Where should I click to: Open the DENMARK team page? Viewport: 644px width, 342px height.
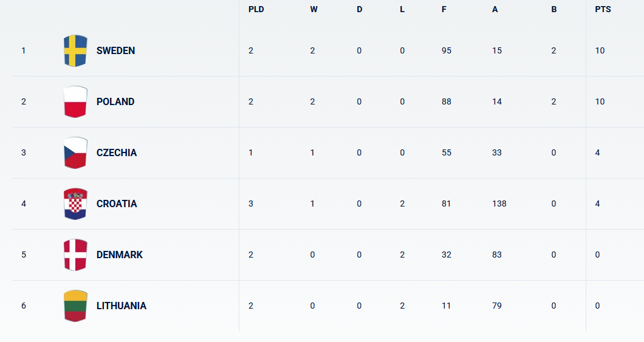pyautogui.click(x=120, y=255)
